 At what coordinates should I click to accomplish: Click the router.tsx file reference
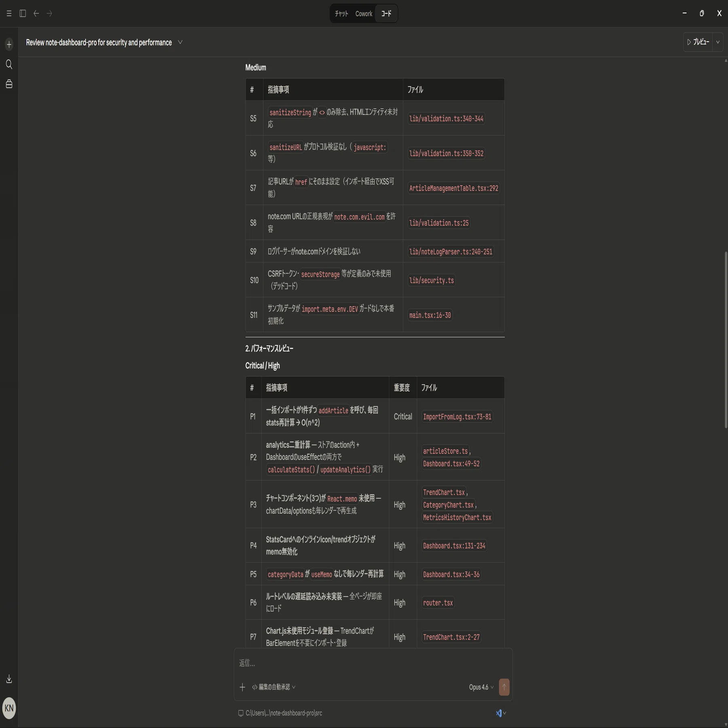(x=438, y=603)
